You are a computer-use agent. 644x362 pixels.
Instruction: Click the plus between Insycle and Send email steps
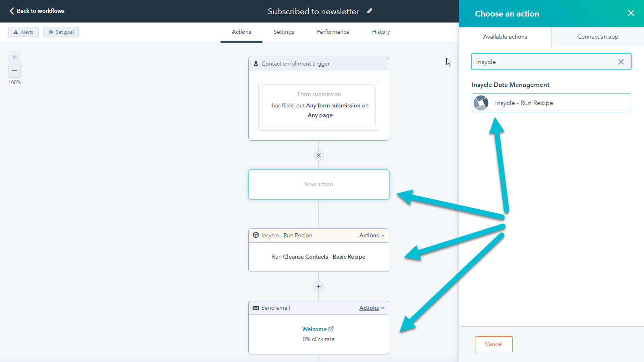pos(318,286)
